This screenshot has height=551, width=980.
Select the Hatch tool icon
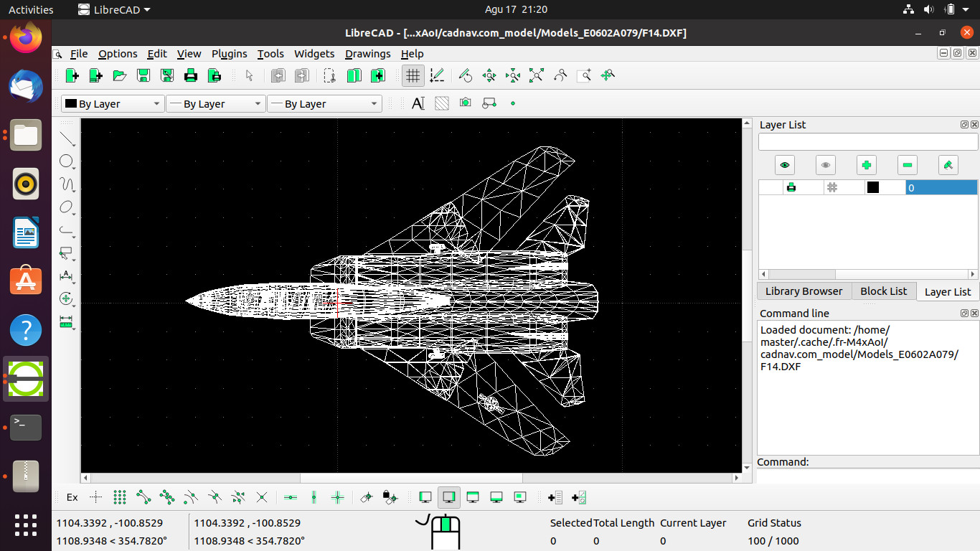pos(441,103)
